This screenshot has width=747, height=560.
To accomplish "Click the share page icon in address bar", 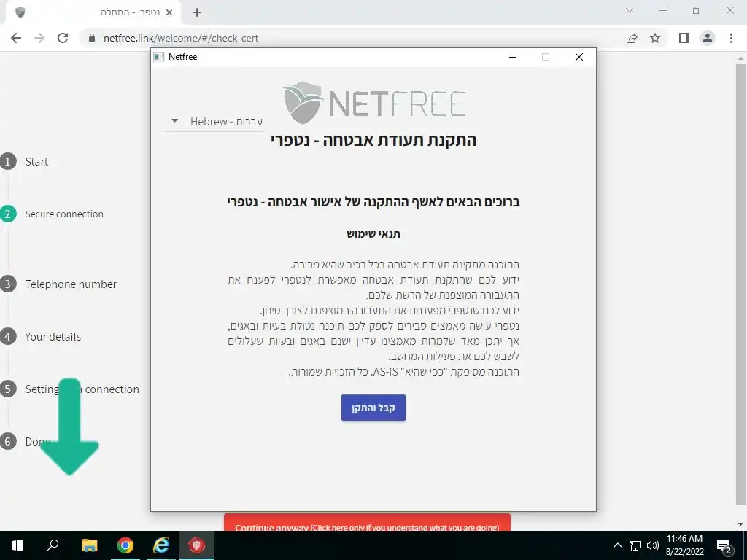I will [x=632, y=38].
